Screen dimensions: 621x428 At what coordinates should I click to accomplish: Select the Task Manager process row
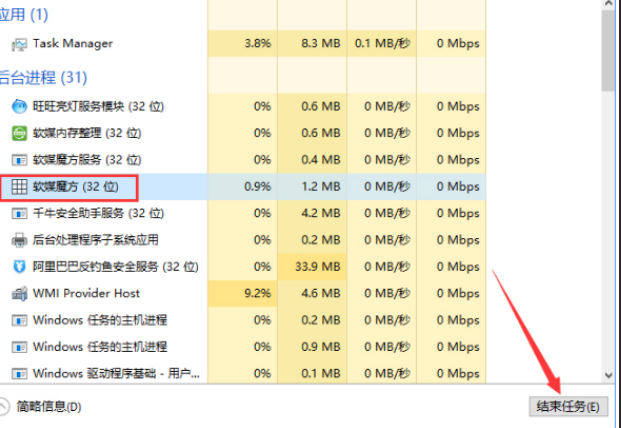pyautogui.click(x=243, y=44)
